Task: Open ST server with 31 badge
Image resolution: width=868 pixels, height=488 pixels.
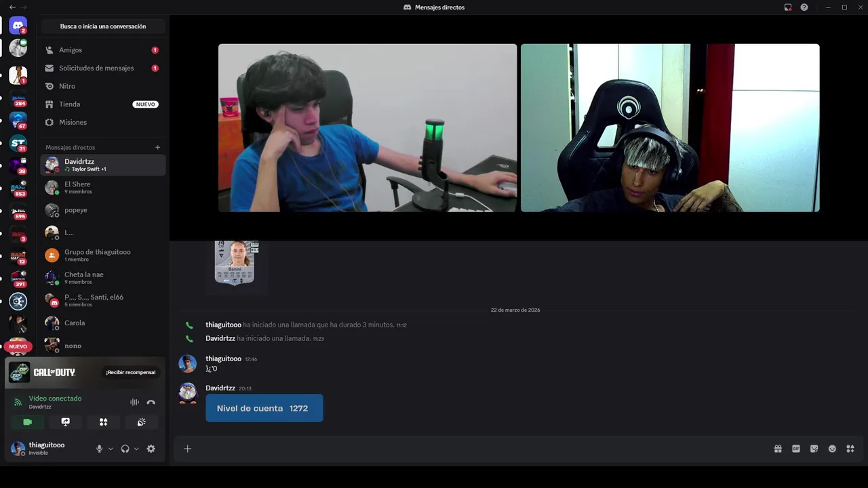Action: (x=18, y=144)
